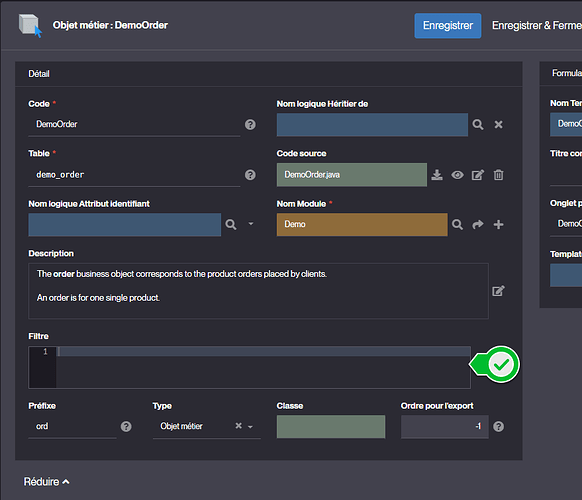The width and height of the screenshot is (582, 500).
Task: Focus the Préfixe input containing ord
Action: (x=72, y=427)
